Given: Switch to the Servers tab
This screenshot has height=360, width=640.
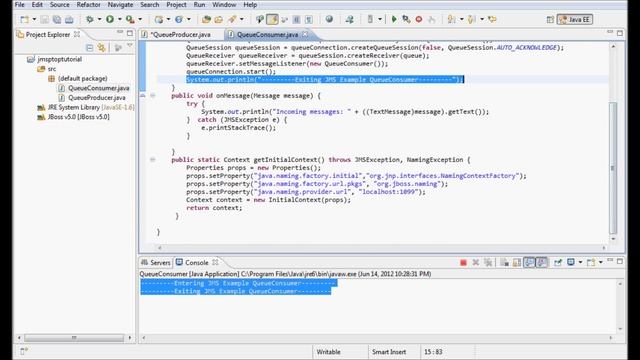Looking at the screenshot, I should (x=156, y=262).
